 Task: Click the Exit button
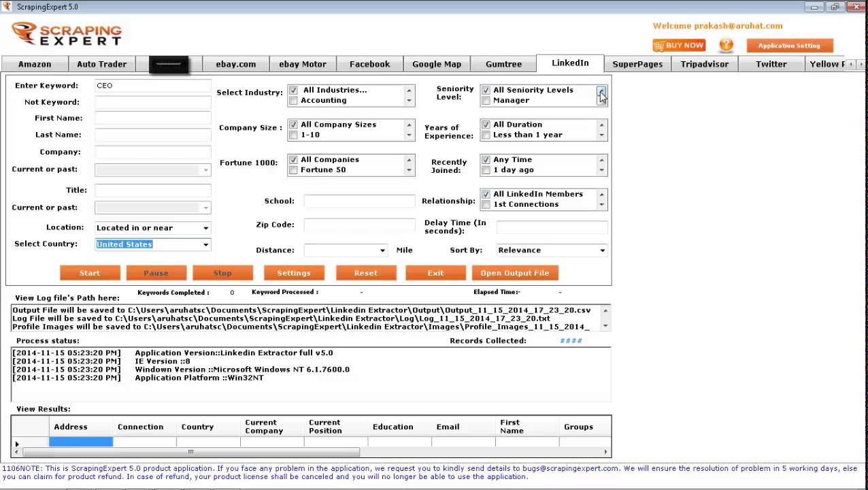click(436, 273)
